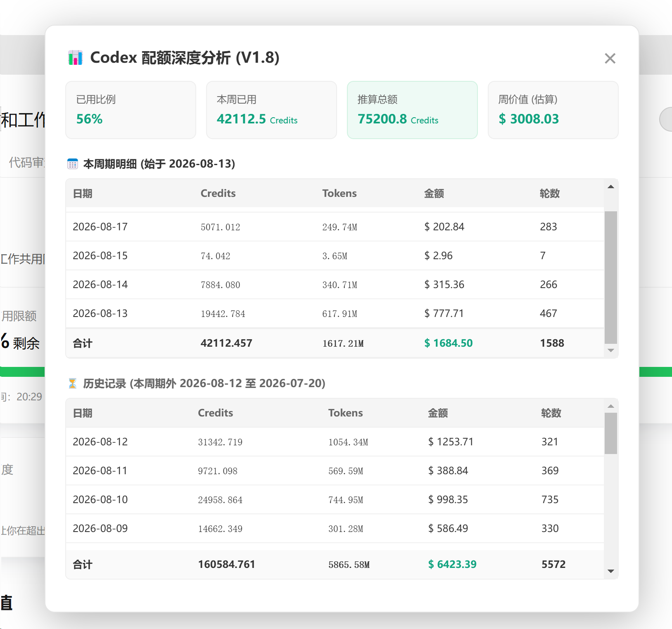
Task: Click the $ 777.71 amount
Action: click(444, 313)
